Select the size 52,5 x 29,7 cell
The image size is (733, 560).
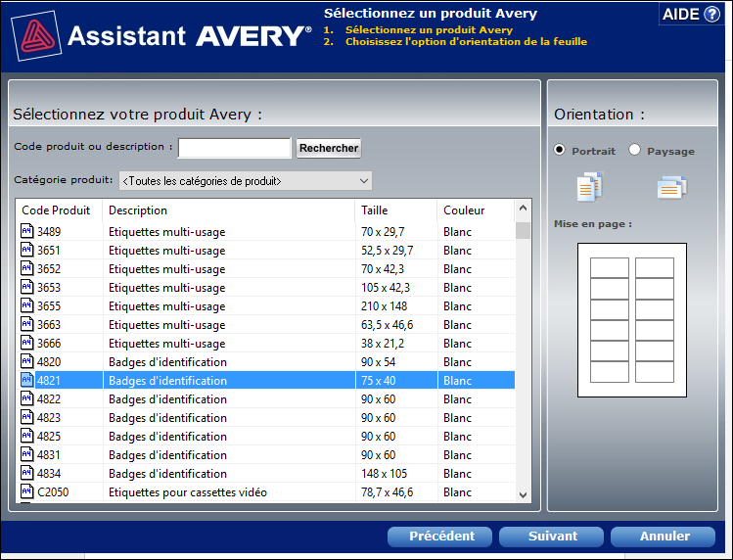388,251
